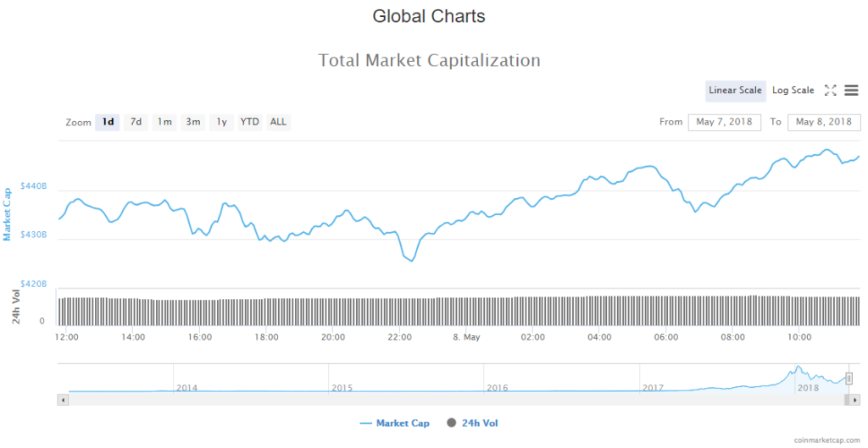
Task: Open the chart hamburger menu
Action: pos(851,91)
